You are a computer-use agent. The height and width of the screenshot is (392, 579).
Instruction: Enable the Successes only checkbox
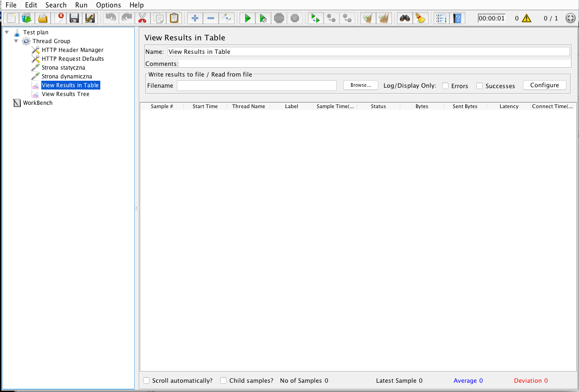[480, 86]
